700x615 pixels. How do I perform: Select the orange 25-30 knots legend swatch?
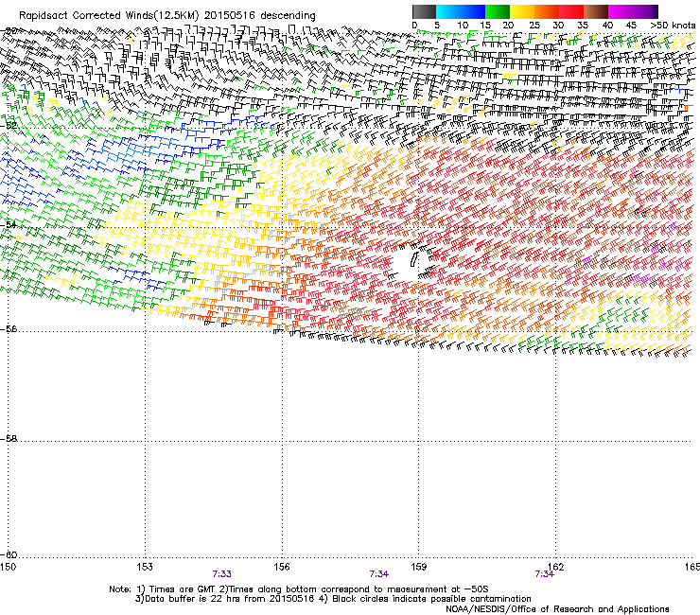click(x=547, y=11)
